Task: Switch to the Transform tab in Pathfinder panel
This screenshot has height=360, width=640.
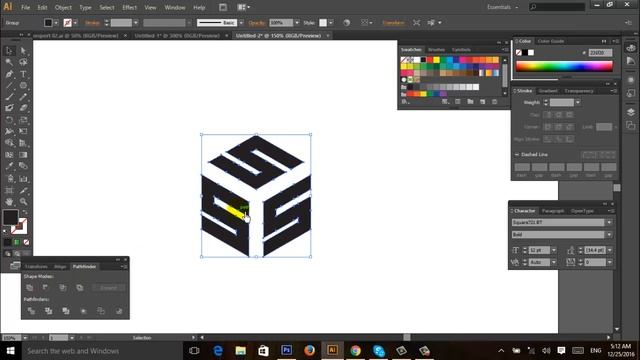Action: click(36, 267)
